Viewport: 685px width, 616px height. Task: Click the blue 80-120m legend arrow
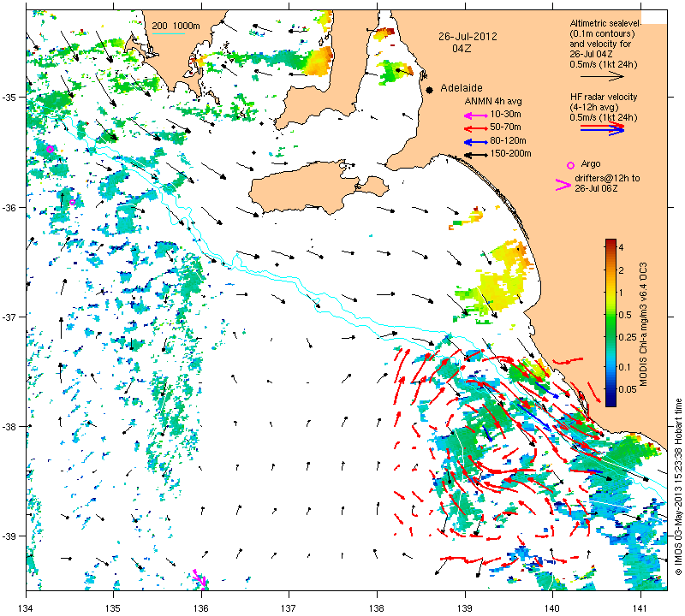point(475,142)
